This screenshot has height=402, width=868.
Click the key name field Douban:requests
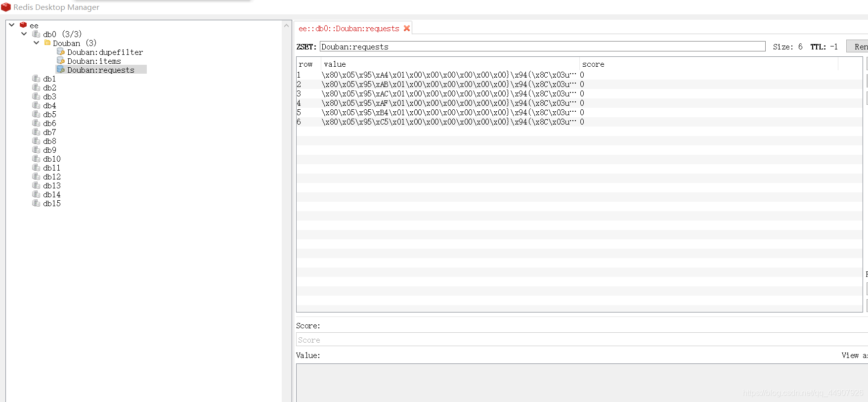coord(542,46)
